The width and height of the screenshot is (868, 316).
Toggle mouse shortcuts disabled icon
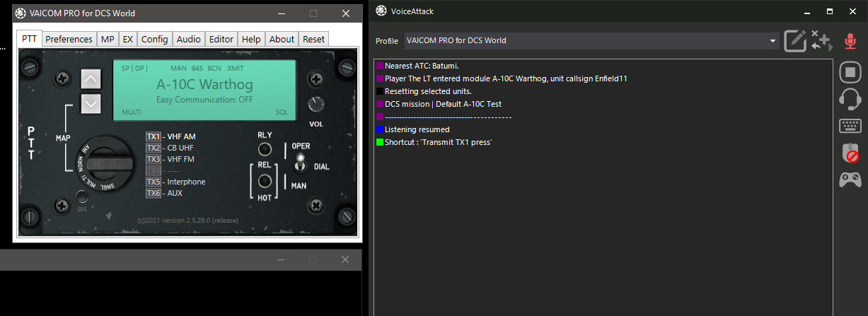[x=850, y=153]
